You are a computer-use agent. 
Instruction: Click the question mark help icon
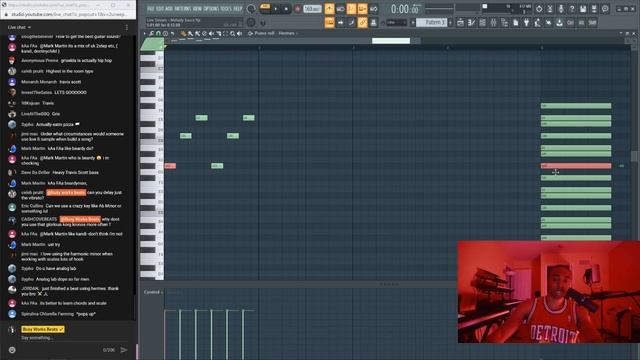(x=571, y=9)
